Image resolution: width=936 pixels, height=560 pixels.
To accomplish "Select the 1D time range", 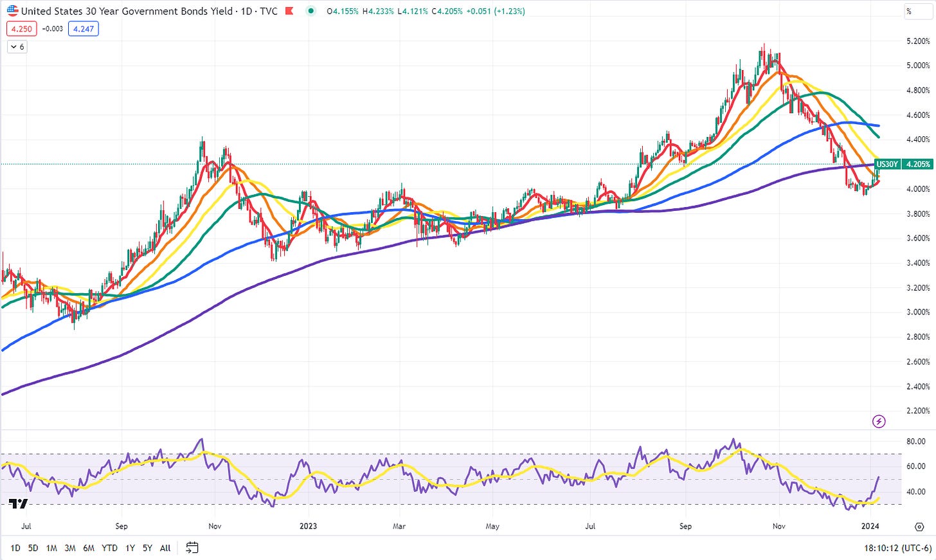I will [15, 548].
